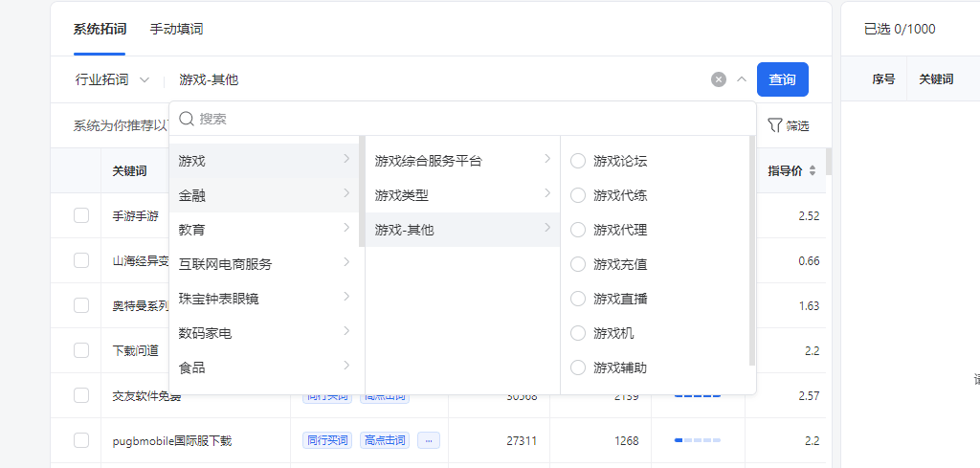980x468 pixels.
Task: Select the 游戏论坛 radio option
Action: click(578, 161)
